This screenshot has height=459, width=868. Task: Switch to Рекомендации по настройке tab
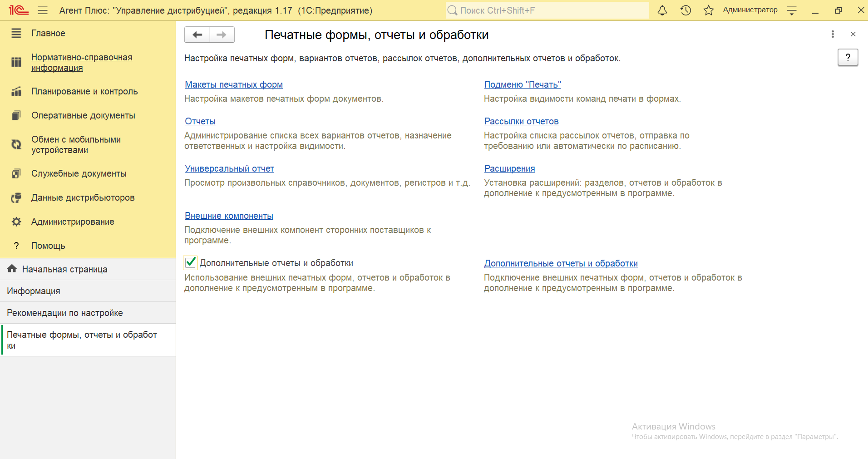[x=88, y=313]
